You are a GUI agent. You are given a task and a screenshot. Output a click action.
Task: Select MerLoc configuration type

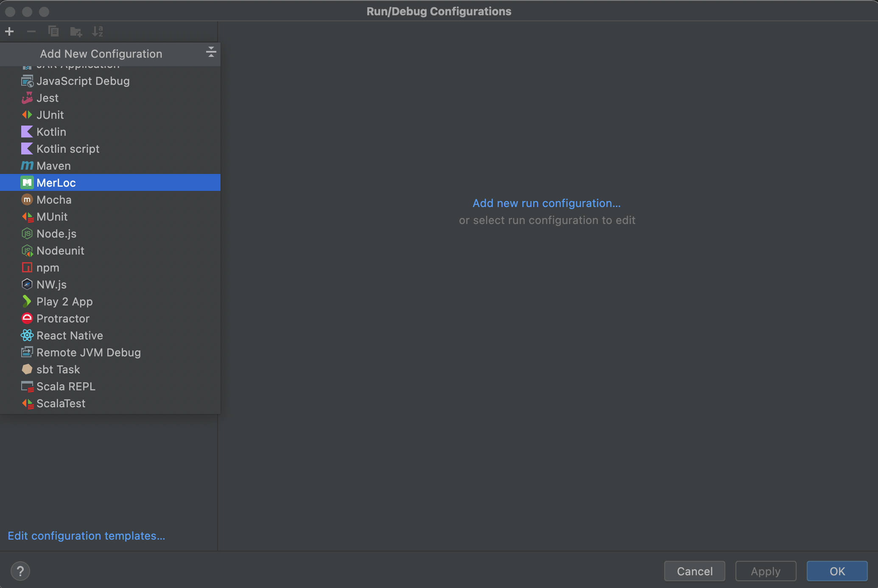[x=56, y=183]
